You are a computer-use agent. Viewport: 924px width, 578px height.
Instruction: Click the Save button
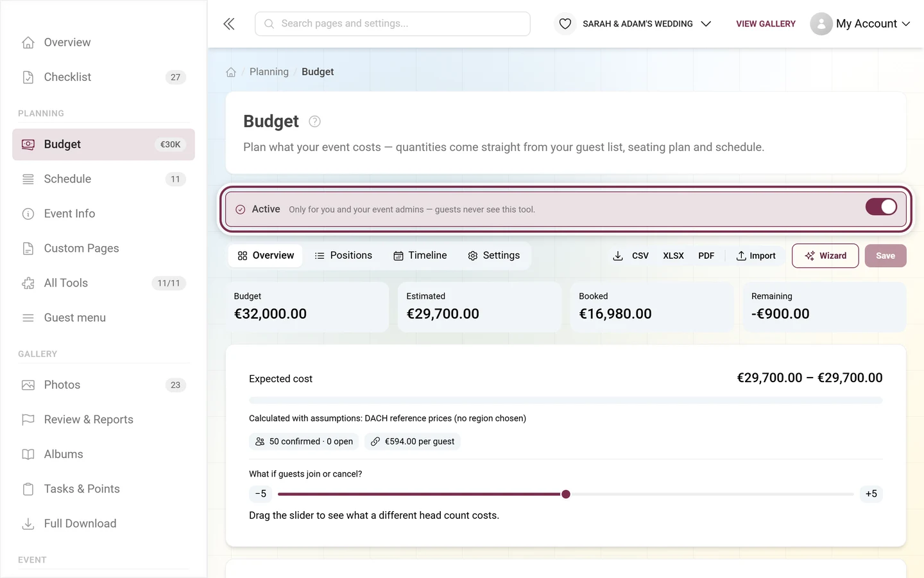[886, 256]
